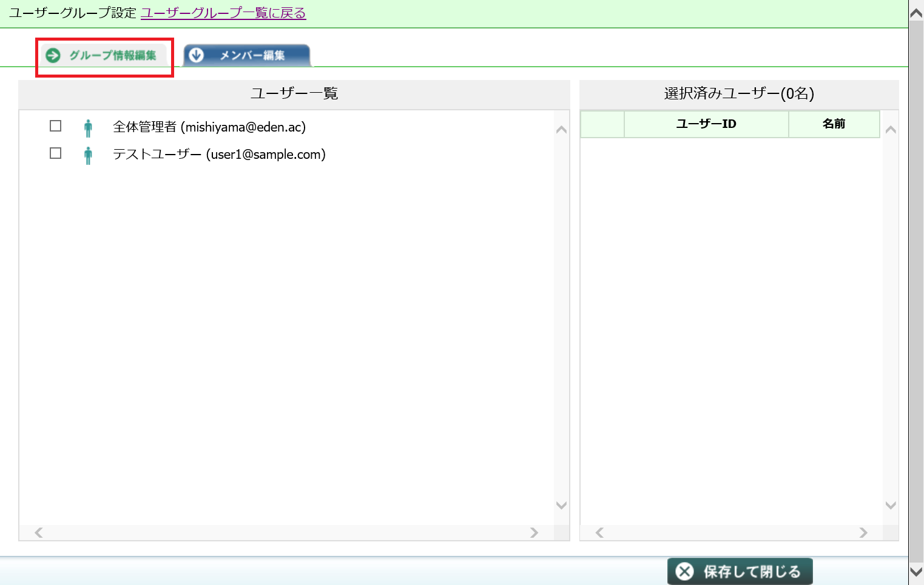The height and width of the screenshot is (585, 924).
Task: Click user list vertical scrollbar down arrow
Action: click(x=561, y=505)
